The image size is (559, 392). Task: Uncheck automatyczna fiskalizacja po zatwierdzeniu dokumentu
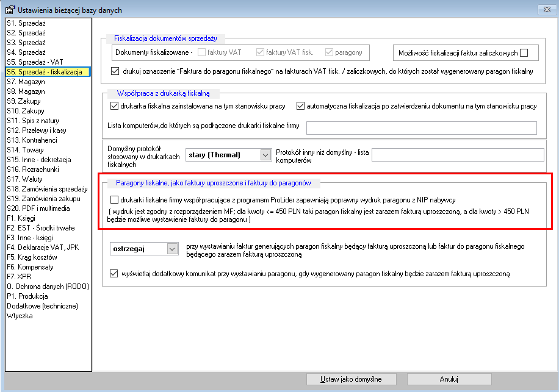click(x=300, y=105)
